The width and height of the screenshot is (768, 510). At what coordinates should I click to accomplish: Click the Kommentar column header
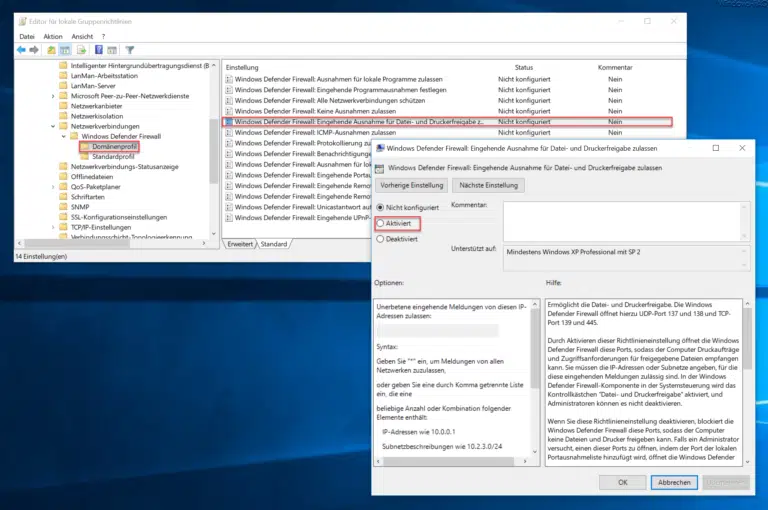(615, 68)
